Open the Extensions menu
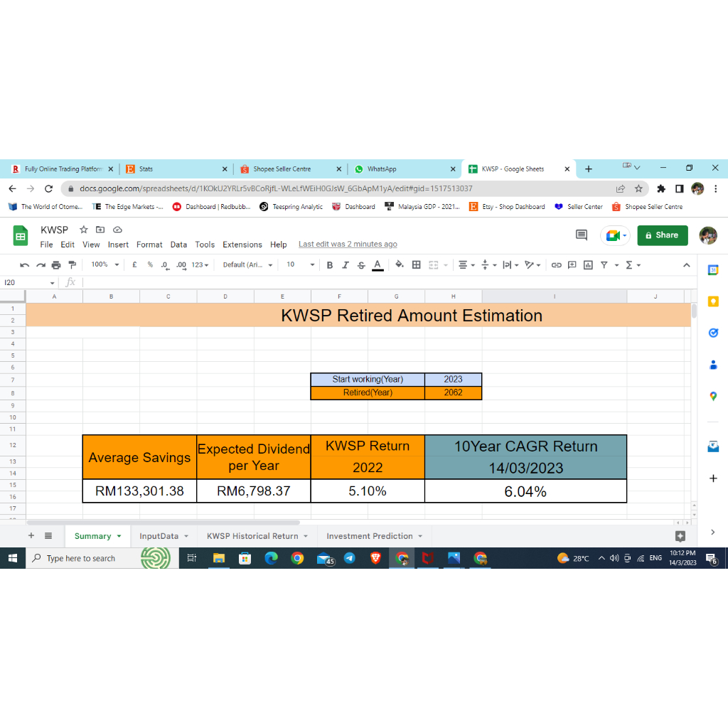 [x=242, y=245]
